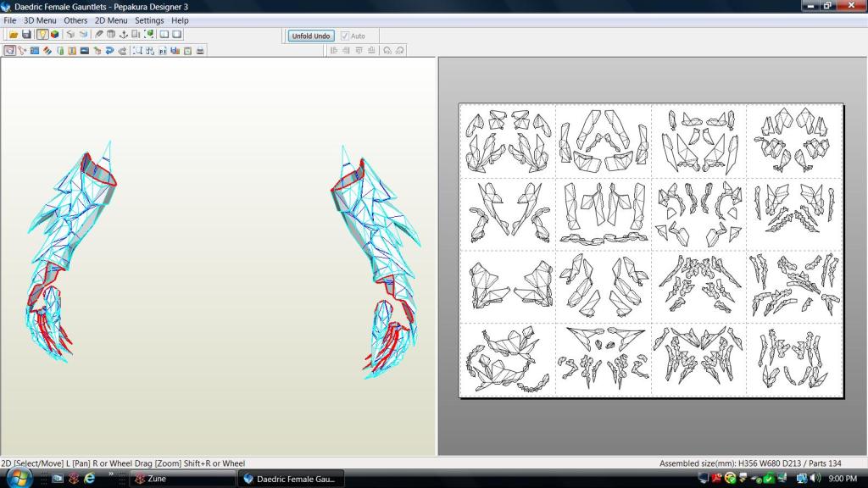Click the 9:00 PM system clock

pos(843,478)
